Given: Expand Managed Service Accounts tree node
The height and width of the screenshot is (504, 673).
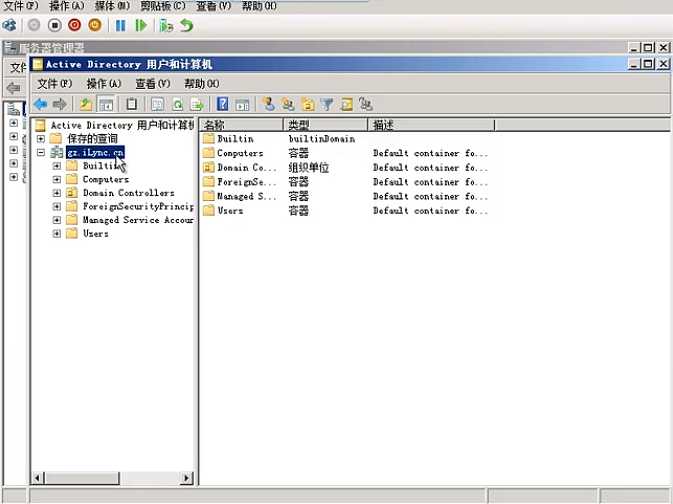Looking at the screenshot, I should [57, 220].
